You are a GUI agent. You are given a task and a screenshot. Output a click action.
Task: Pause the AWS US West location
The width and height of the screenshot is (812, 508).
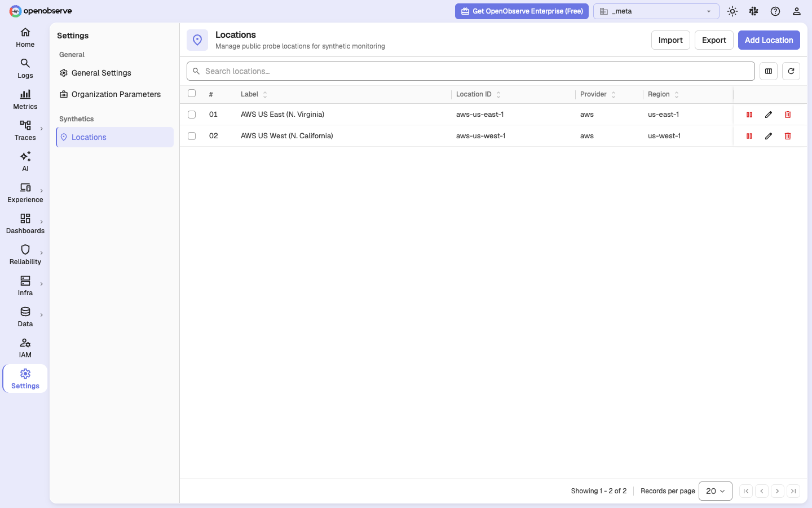(749, 136)
